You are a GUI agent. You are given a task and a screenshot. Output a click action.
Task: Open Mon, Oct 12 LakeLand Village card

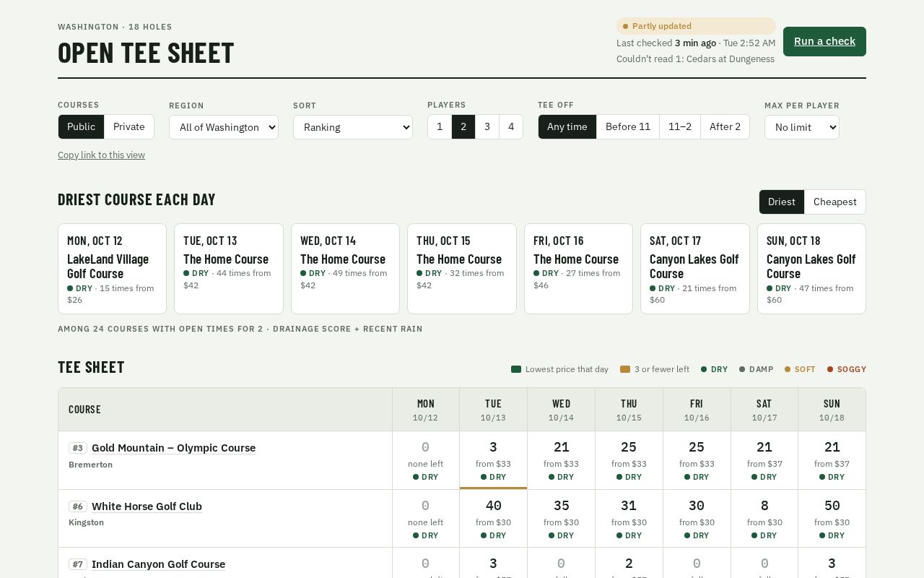coord(112,269)
